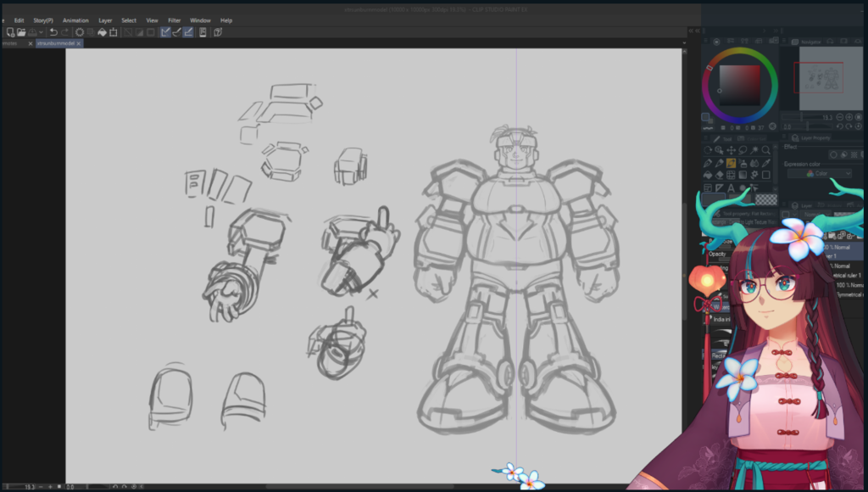The image size is (868, 492).
Task: Select the Figure rectangle tool
Action: [766, 175]
